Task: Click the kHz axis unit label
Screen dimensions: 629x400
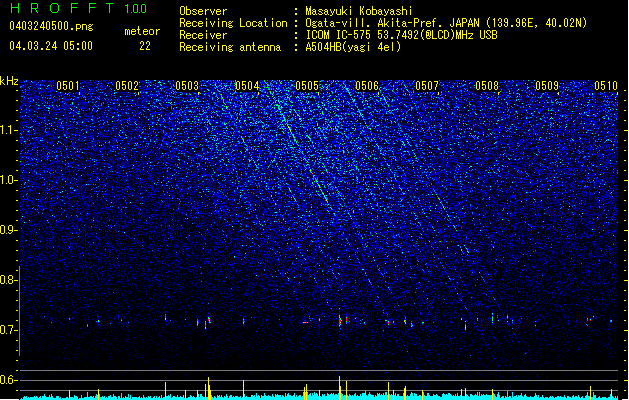Action: point(9,81)
